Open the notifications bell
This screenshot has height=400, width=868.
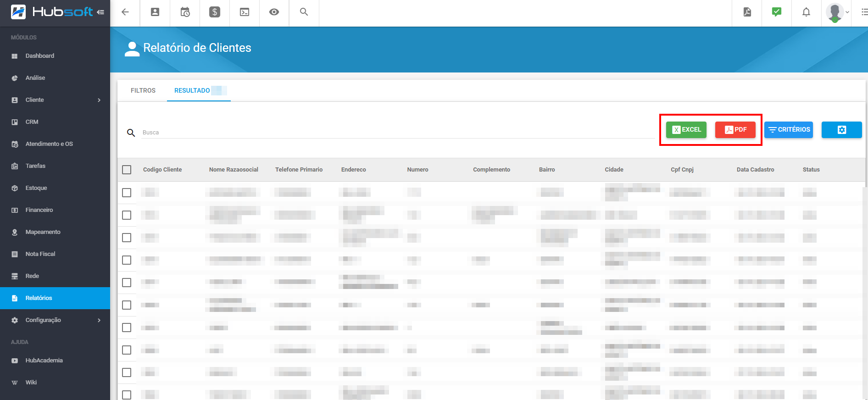[x=806, y=12]
